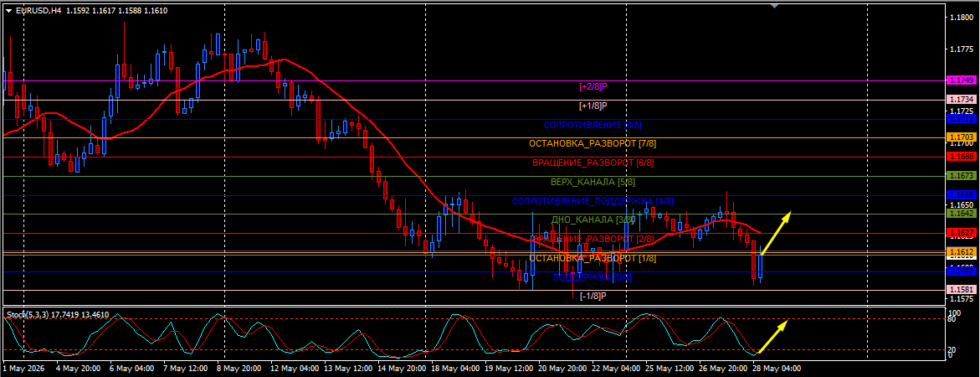Click the 28 May 04:00 time label

point(777,369)
